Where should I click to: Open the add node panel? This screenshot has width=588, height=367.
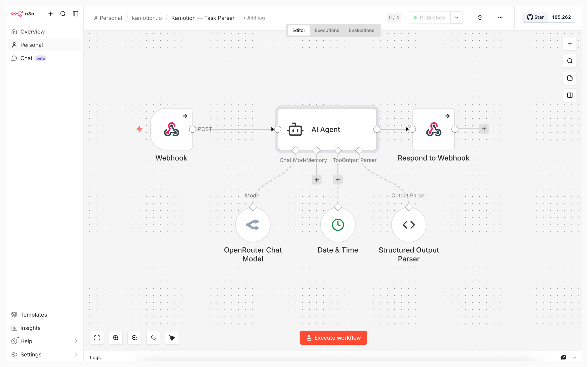pyautogui.click(x=570, y=44)
